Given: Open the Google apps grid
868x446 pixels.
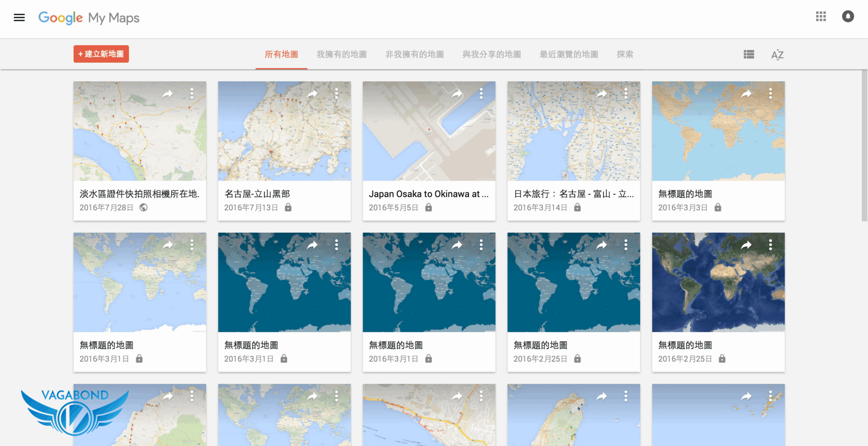Looking at the screenshot, I should 821,17.
